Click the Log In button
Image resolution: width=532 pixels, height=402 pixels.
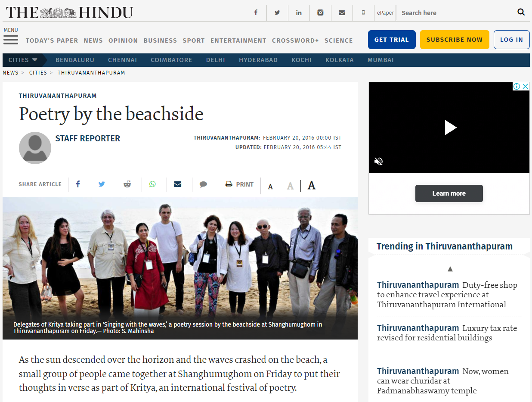click(511, 40)
